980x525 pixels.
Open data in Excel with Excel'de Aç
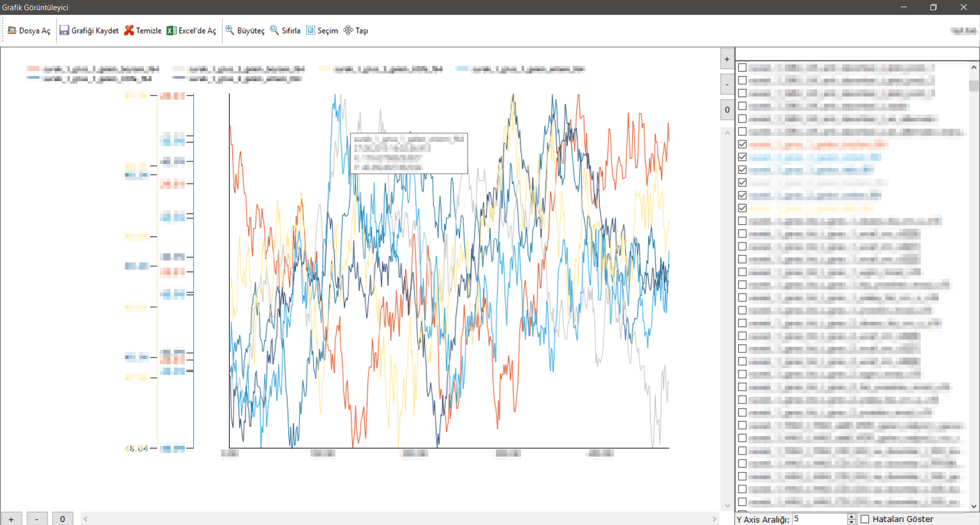pos(191,31)
